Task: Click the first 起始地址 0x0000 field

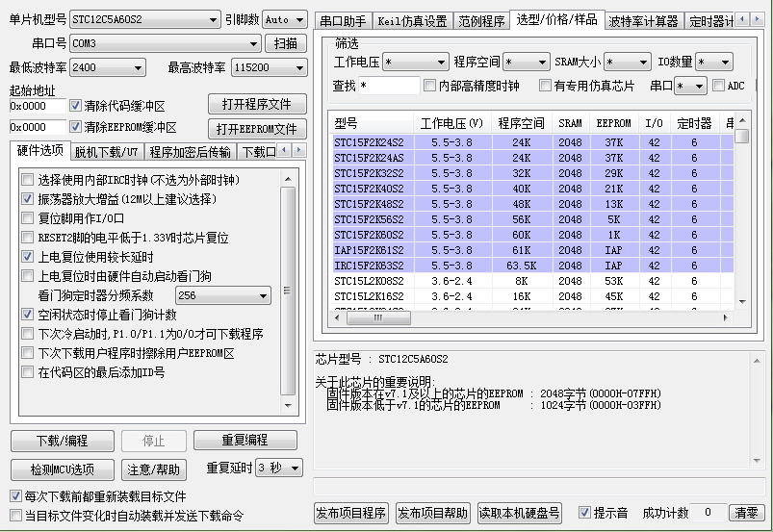Action: pos(38,106)
